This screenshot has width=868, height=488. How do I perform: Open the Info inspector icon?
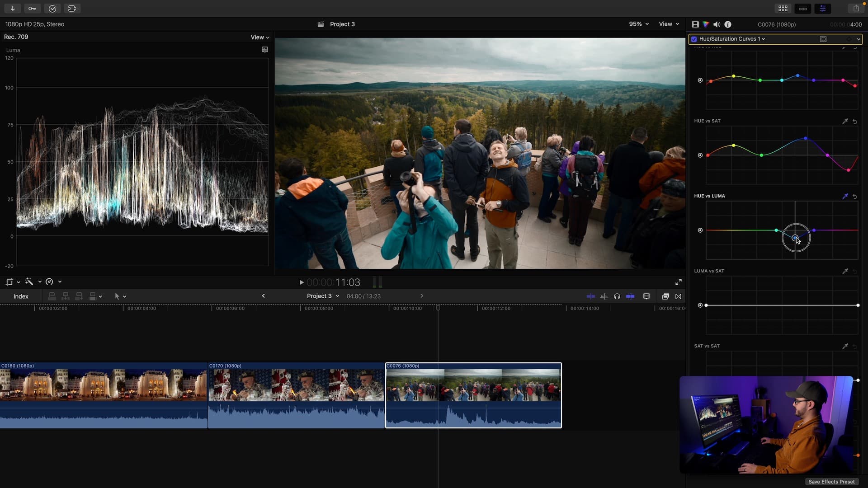click(x=728, y=24)
